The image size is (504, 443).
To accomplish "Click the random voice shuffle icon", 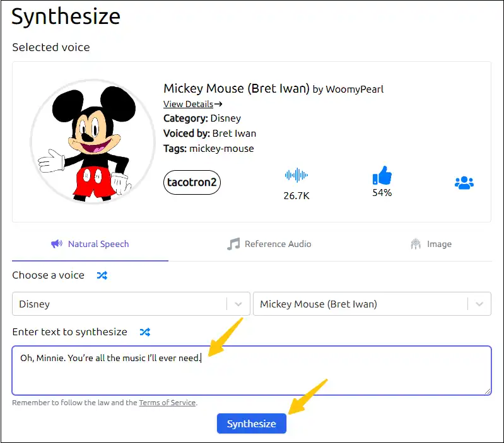I will 102,275.
